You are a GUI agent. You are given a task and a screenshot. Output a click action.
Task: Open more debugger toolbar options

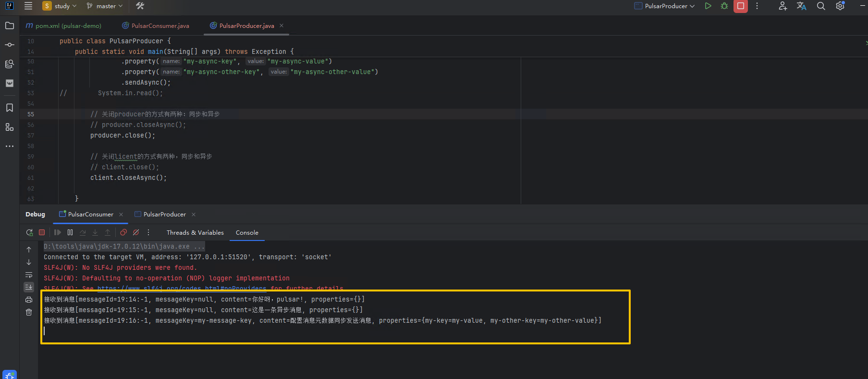point(148,232)
